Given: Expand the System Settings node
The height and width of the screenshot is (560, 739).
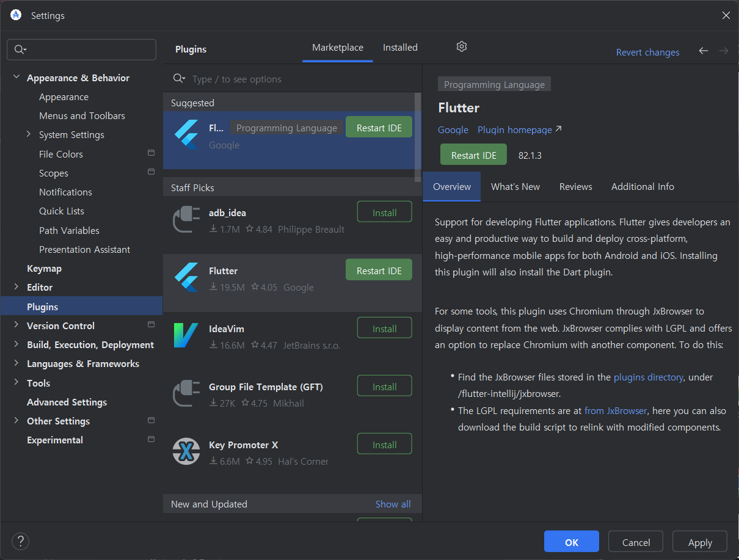Looking at the screenshot, I should point(28,134).
